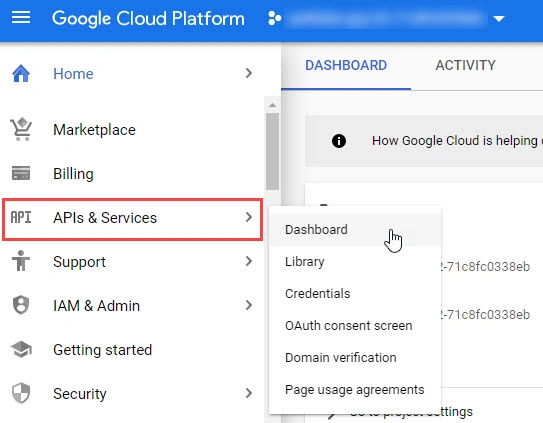This screenshot has height=423, width=543.
Task: Click the sidebar scrollbar thumb
Action: point(273,151)
